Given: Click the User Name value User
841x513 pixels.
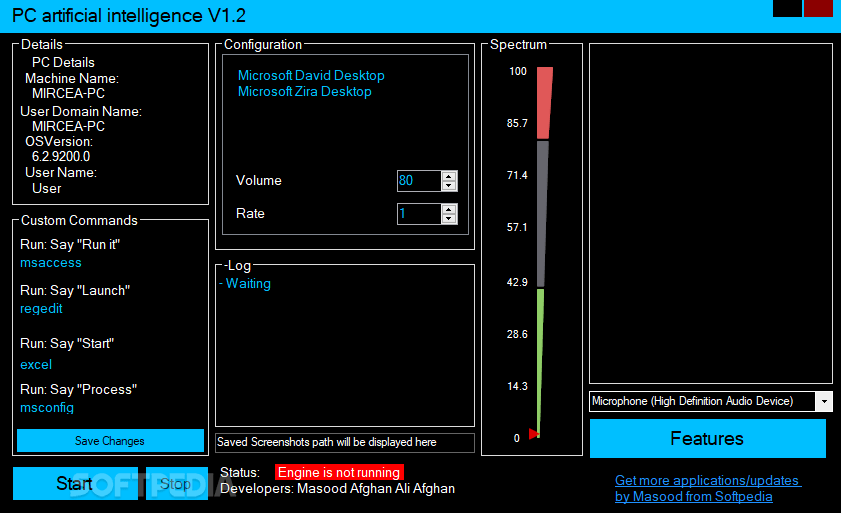Looking at the screenshot, I should click(47, 189).
